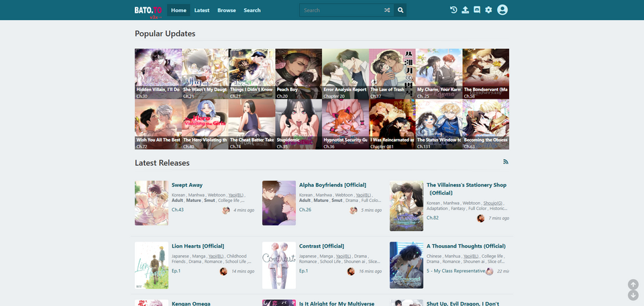Viewport: 644px width, 306px height.
Task: Open the Search nav tab
Action: (x=252, y=10)
